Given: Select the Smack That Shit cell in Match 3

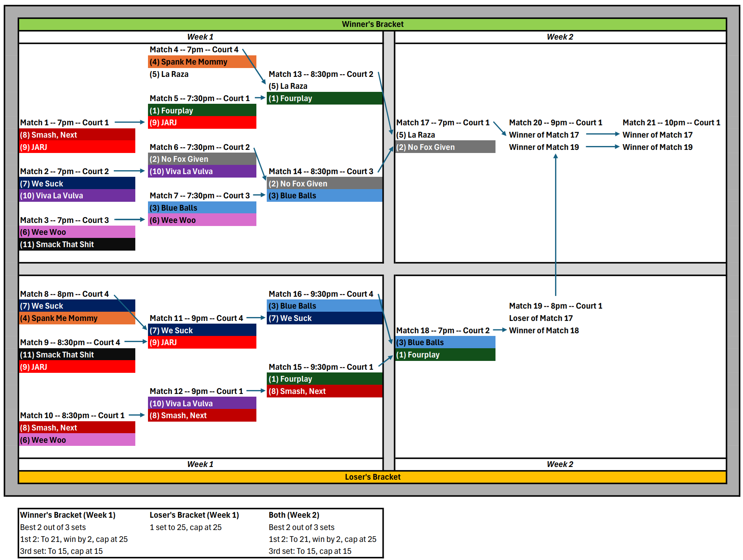Looking at the screenshot, I should [77, 244].
